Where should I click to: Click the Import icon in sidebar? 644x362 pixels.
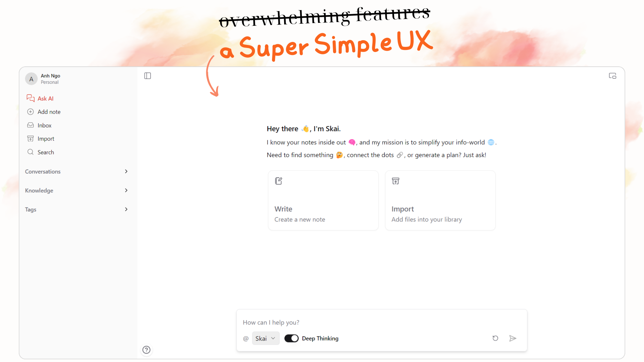point(31,138)
